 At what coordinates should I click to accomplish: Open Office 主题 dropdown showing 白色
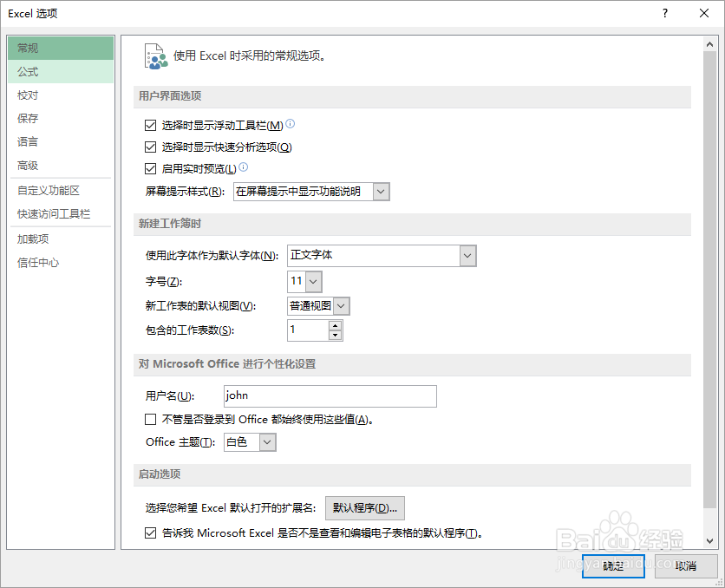point(268,441)
